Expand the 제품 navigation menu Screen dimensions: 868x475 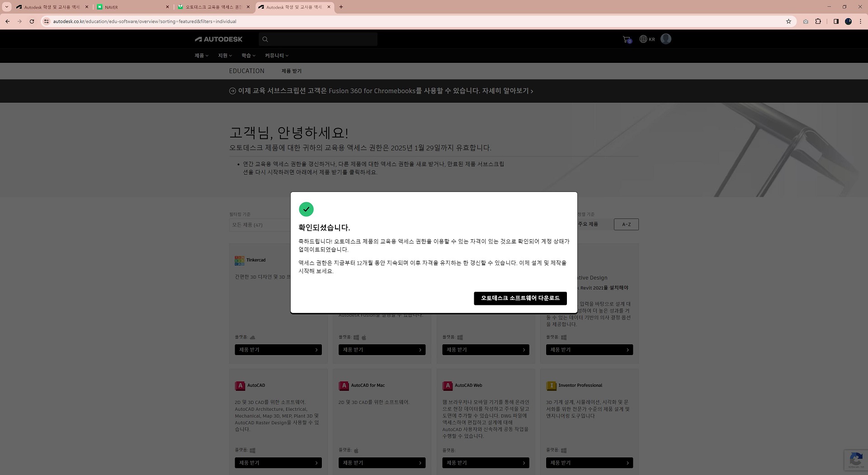tap(202, 56)
